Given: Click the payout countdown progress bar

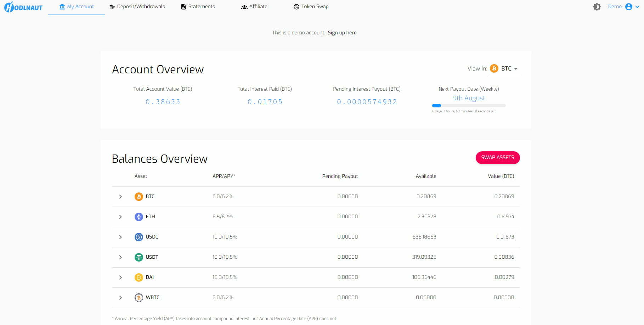Looking at the screenshot, I should click(469, 105).
